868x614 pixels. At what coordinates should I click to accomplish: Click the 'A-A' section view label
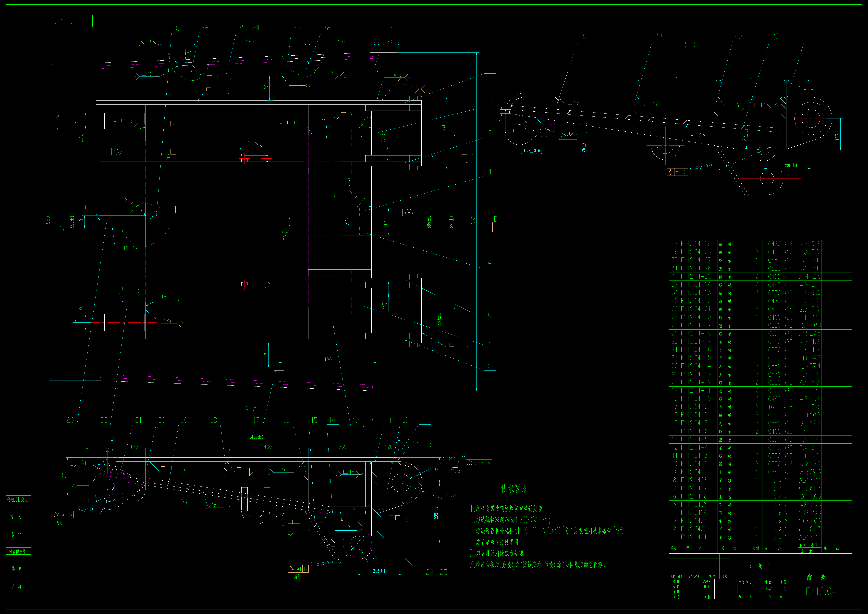251,409
